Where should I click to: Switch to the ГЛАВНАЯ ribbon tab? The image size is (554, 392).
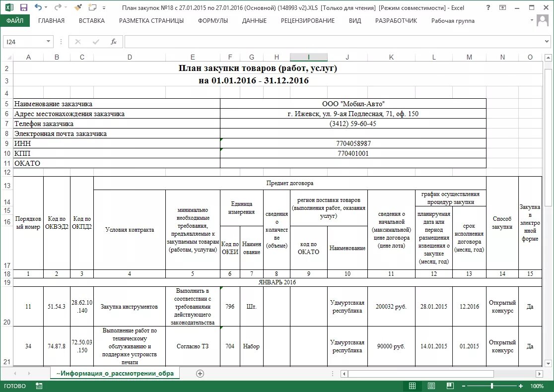click(51, 21)
